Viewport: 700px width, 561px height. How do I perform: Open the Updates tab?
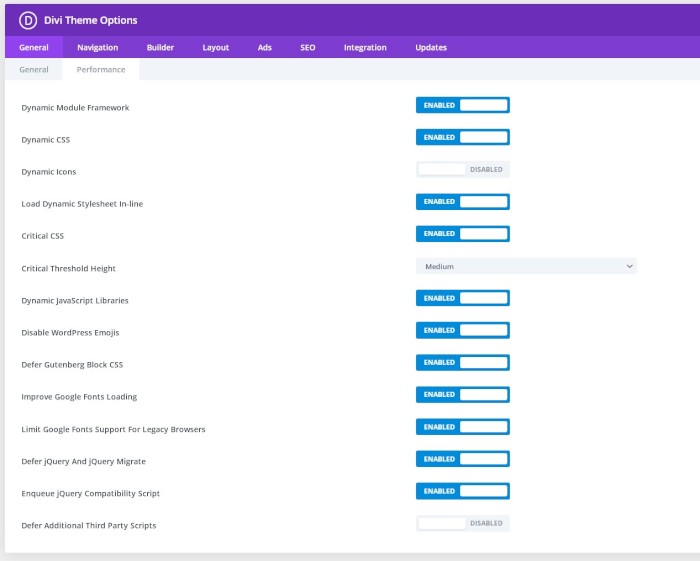[431, 47]
